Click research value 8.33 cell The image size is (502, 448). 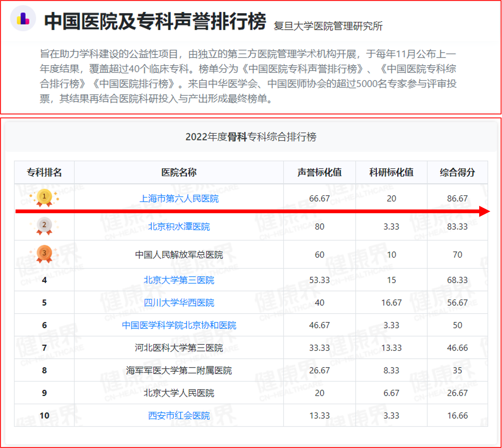tap(392, 370)
